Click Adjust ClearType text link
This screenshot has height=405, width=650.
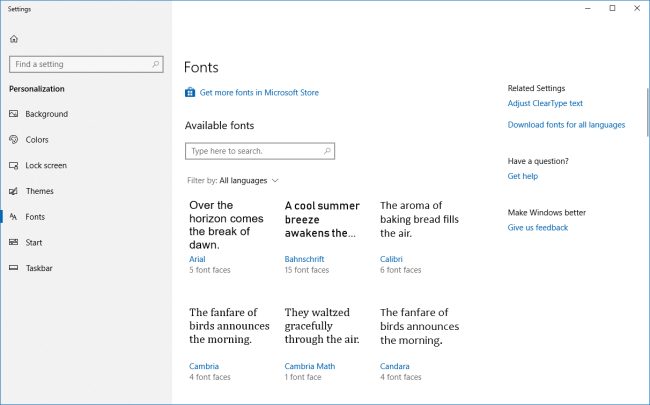tap(545, 103)
